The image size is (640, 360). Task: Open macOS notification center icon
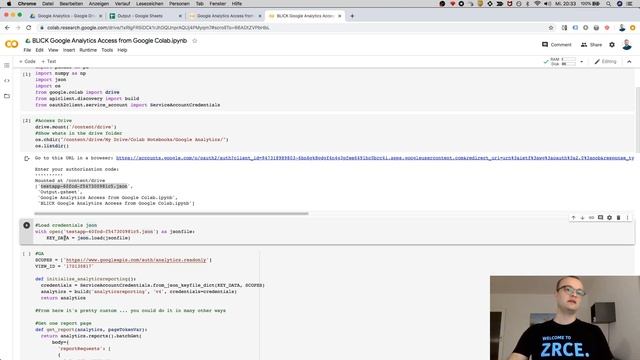pyautogui.click(x=630, y=4)
